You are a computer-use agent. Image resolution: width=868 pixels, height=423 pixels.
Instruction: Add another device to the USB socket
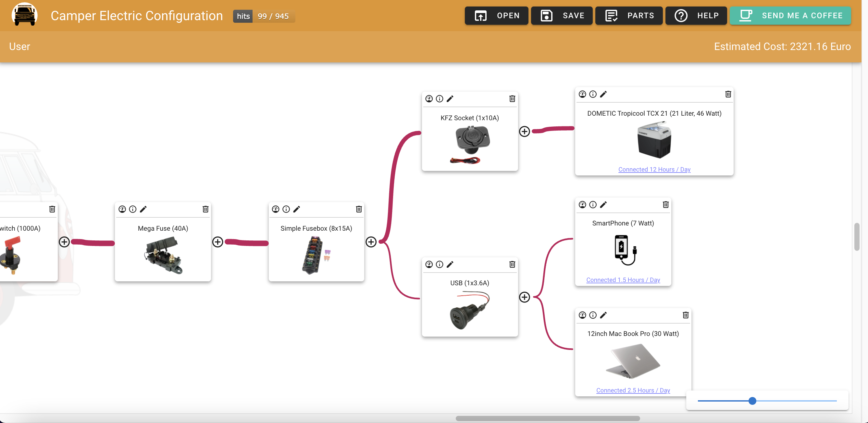[524, 297]
